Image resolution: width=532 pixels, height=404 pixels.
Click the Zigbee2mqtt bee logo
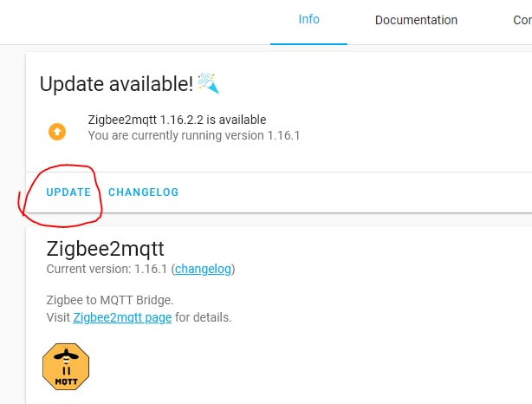pyautogui.click(x=66, y=367)
